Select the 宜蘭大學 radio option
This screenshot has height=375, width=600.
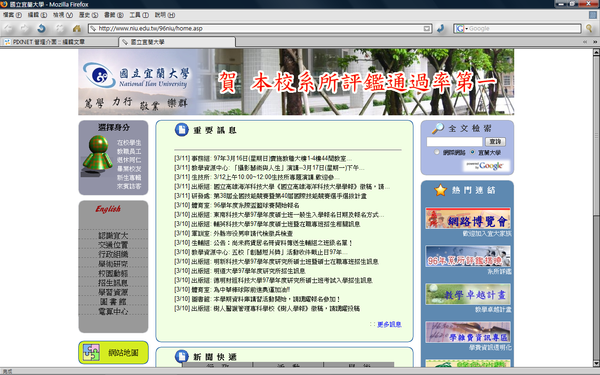[473, 152]
